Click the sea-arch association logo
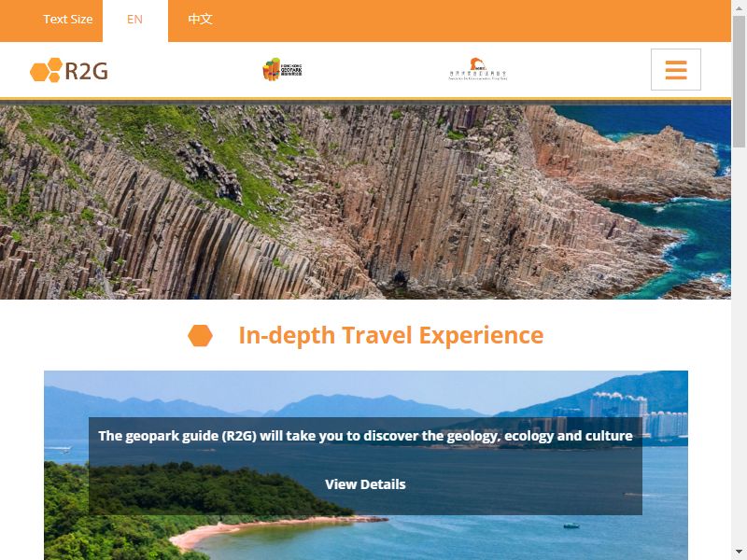 click(478, 69)
